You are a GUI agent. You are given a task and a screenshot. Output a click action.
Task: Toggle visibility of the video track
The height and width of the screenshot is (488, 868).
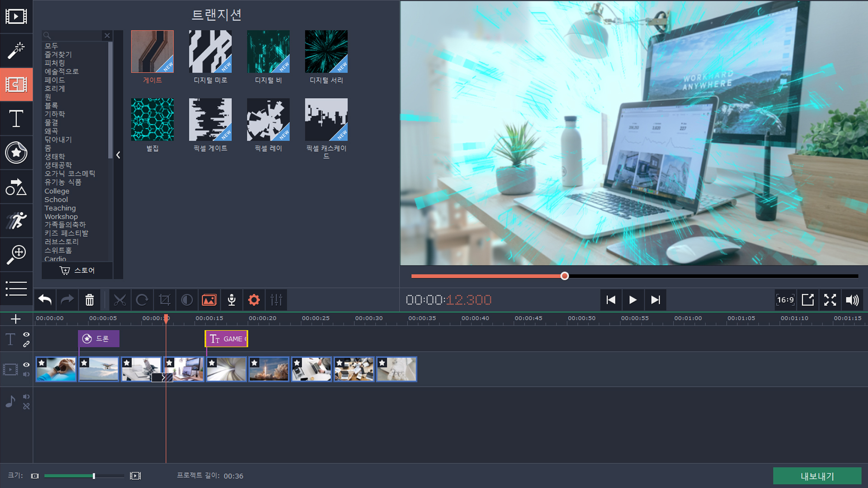coord(26,365)
